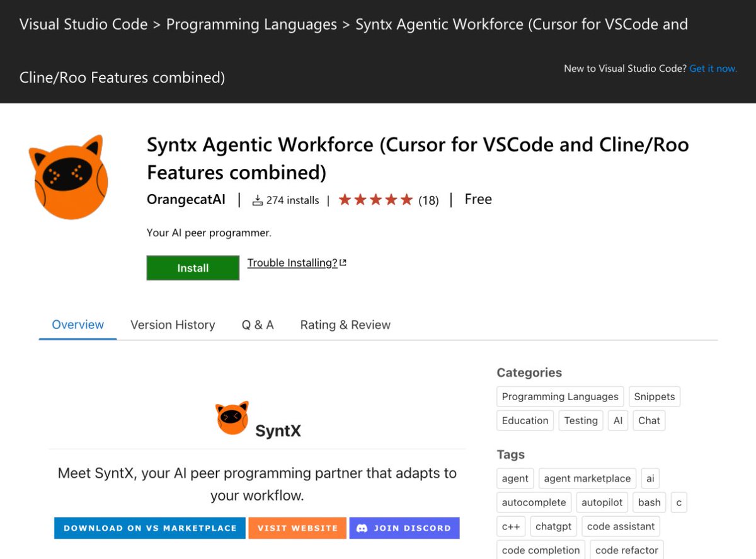Click the Your AI peer programmer description
756x559 pixels.
[209, 233]
